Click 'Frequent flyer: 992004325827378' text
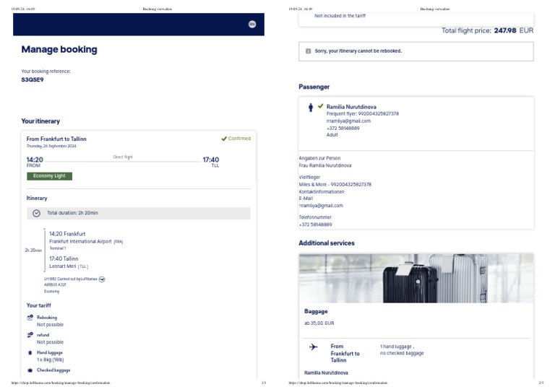 pyautogui.click(x=363, y=114)
